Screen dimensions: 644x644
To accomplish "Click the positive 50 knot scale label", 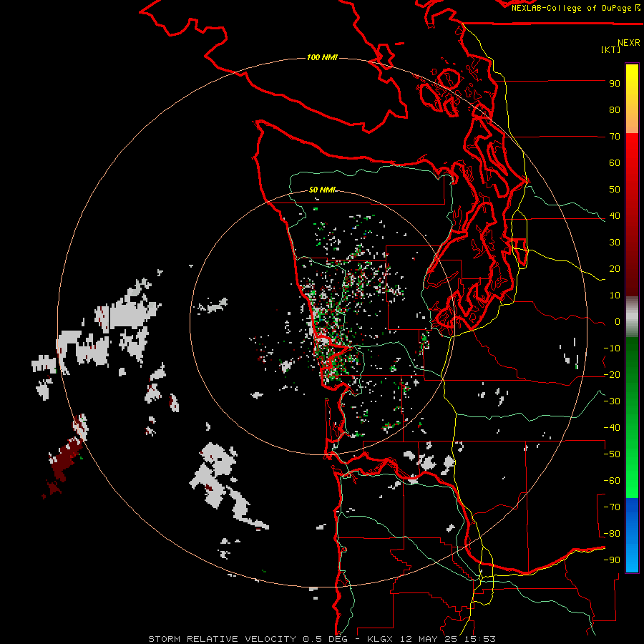I will (615, 190).
